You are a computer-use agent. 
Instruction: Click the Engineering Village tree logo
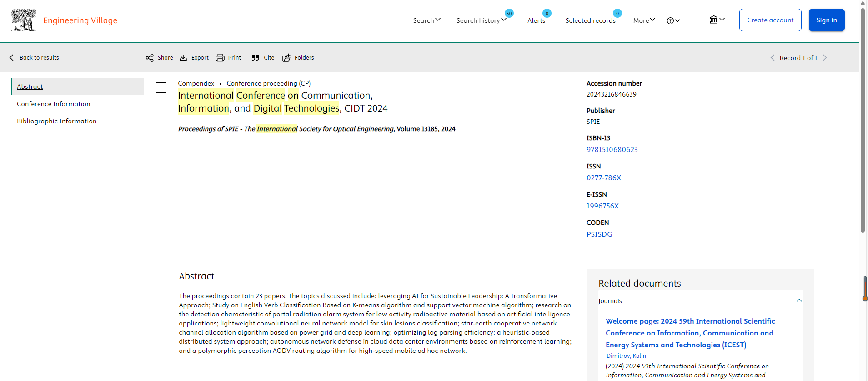24,20
